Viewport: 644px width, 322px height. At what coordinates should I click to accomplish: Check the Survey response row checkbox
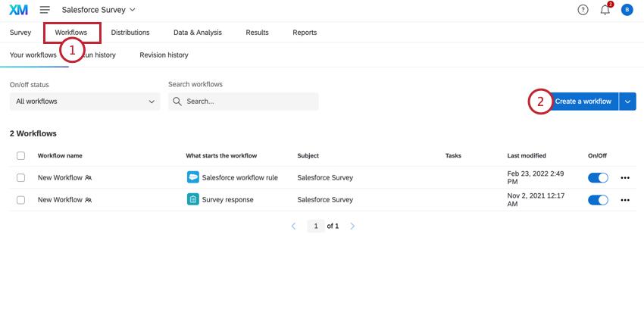click(21, 200)
